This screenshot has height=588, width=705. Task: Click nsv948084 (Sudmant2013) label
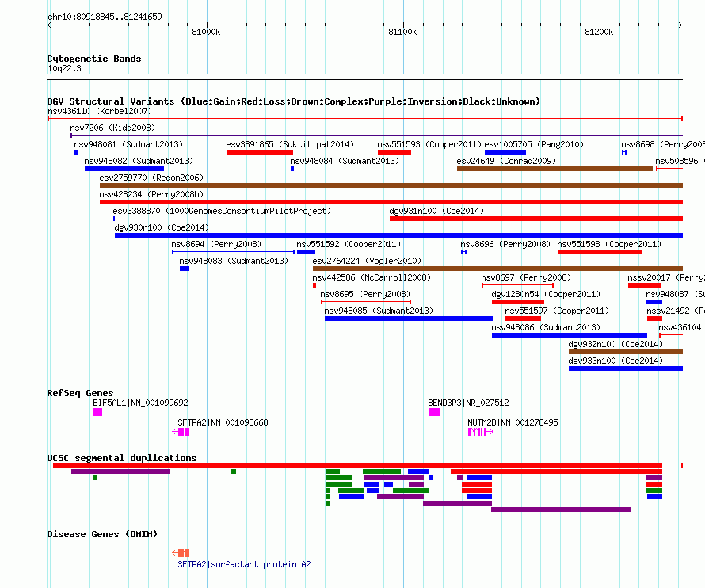pyautogui.click(x=345, y=161)
